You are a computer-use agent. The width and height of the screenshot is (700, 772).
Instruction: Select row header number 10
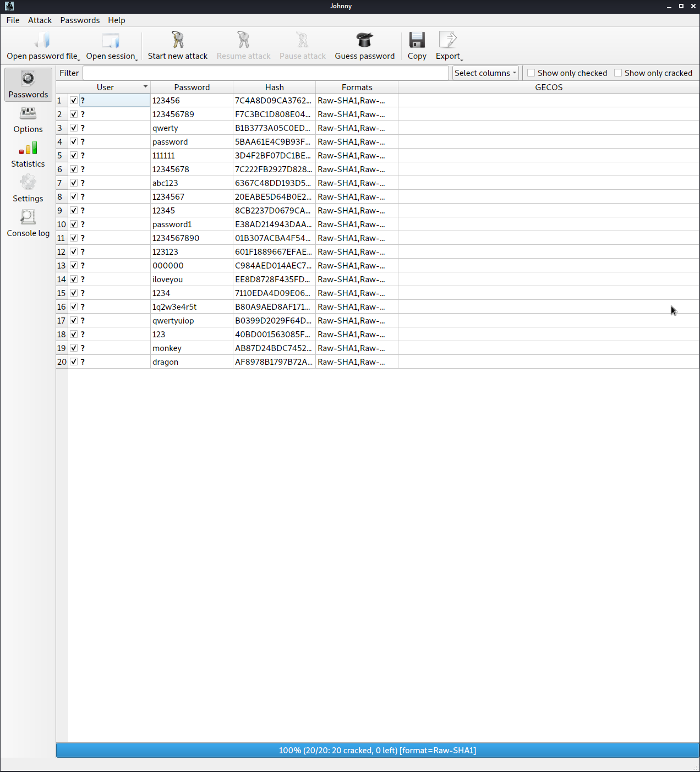click(x=62, y=224)
